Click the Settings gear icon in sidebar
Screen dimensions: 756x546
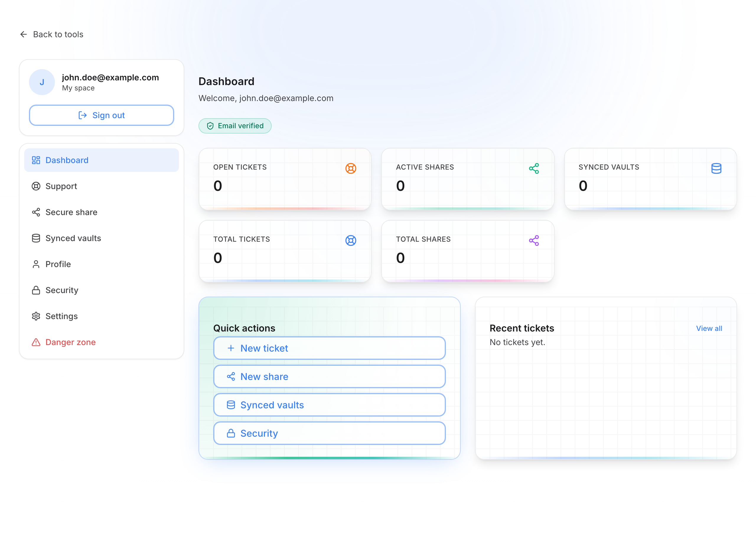tap(36, 316)
